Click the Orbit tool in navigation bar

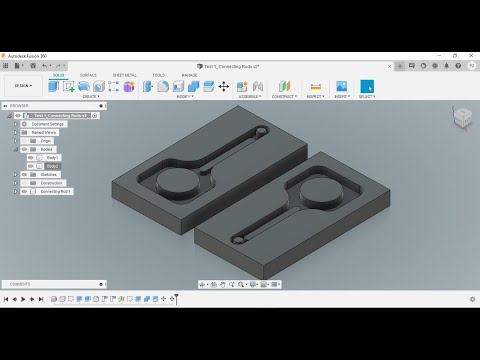tap(202, 284)
